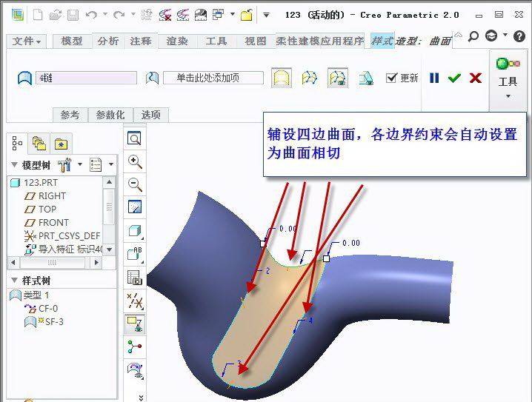Viewport: 532px width, 402px height.
Task: Accept the surface with green checkmark
Action: click(454, 78)
